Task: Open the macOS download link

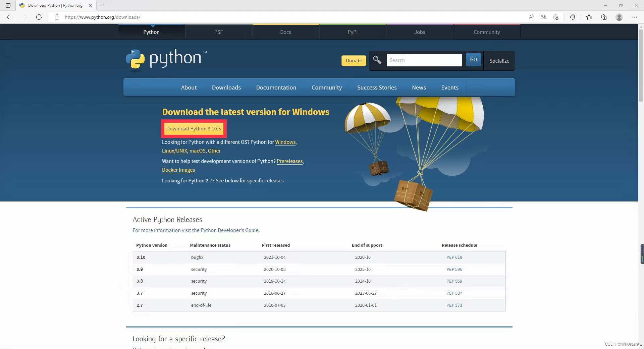Action: tap(198, 151)
